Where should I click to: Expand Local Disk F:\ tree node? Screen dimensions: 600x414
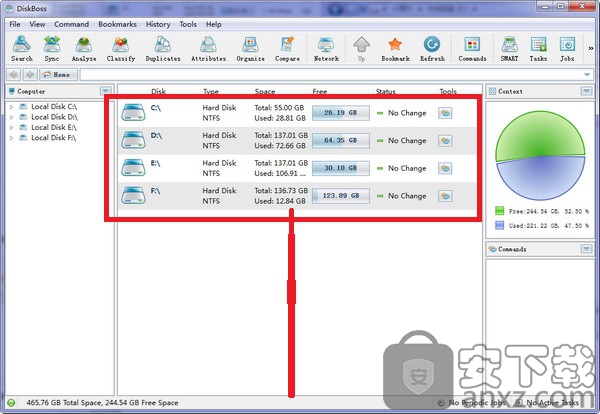point(11,138)
